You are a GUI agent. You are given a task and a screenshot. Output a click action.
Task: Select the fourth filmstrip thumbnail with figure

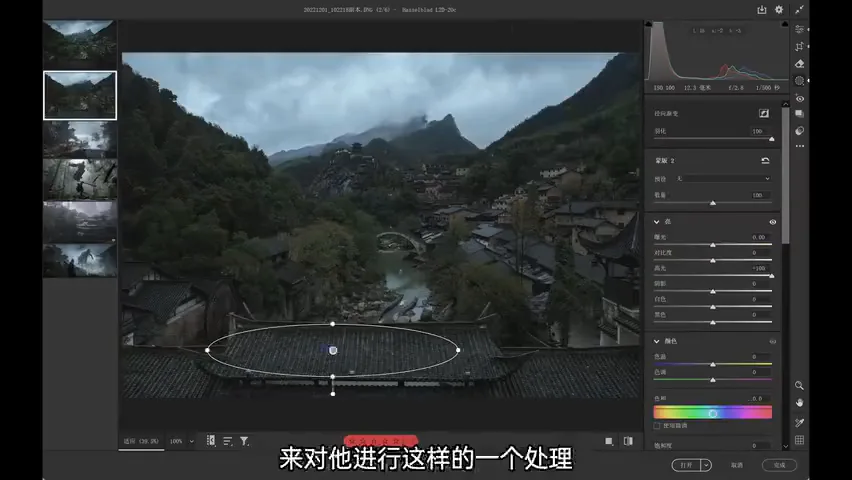coord(80,179)
